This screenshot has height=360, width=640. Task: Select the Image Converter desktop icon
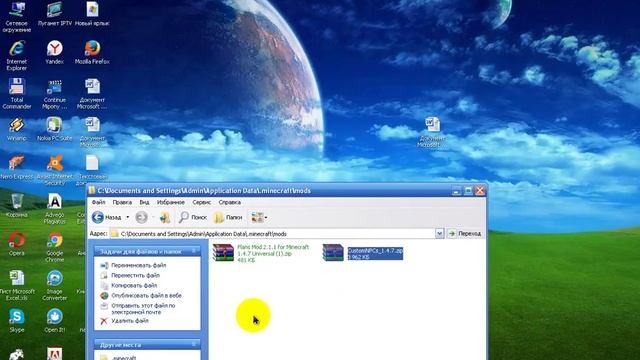[54, 285]
